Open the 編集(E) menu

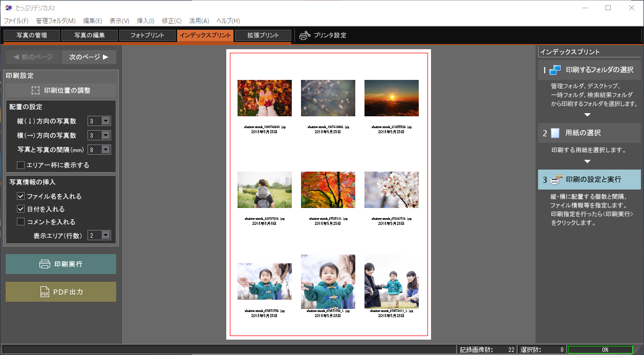(x=93, y=21)
